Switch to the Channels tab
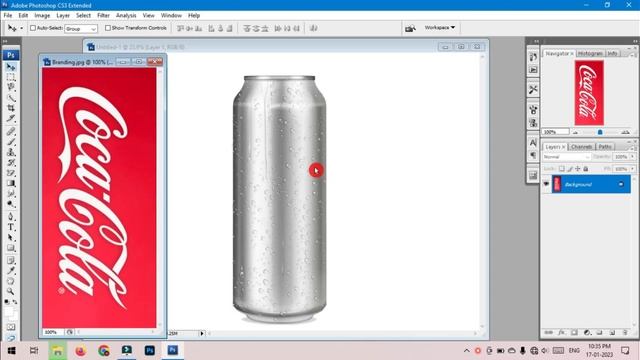Image resolution: width=640 pixels, height=360 pixels. click(x=581, y=147)
